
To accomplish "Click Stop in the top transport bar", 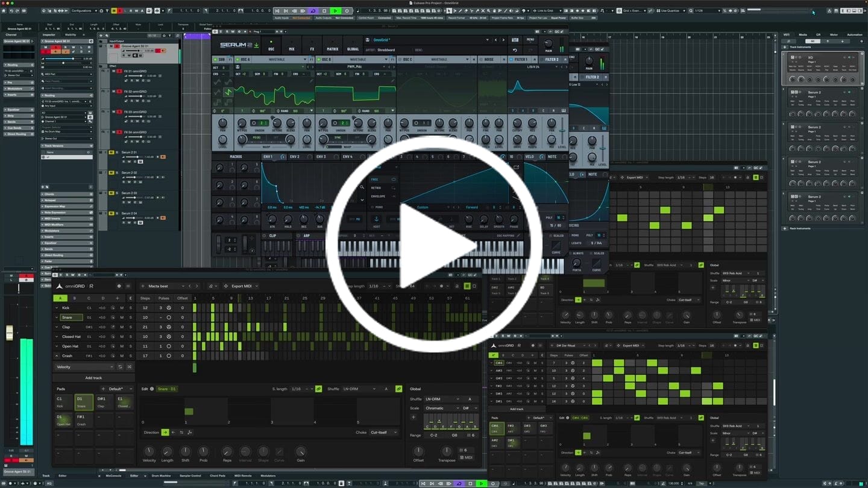I will [x=324, y=11].
